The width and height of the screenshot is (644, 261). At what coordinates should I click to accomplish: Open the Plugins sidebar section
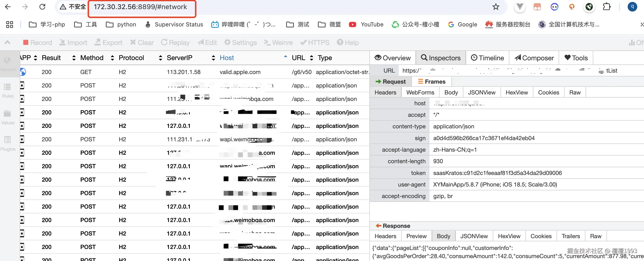pyautogui.click(x=7, y=144)
